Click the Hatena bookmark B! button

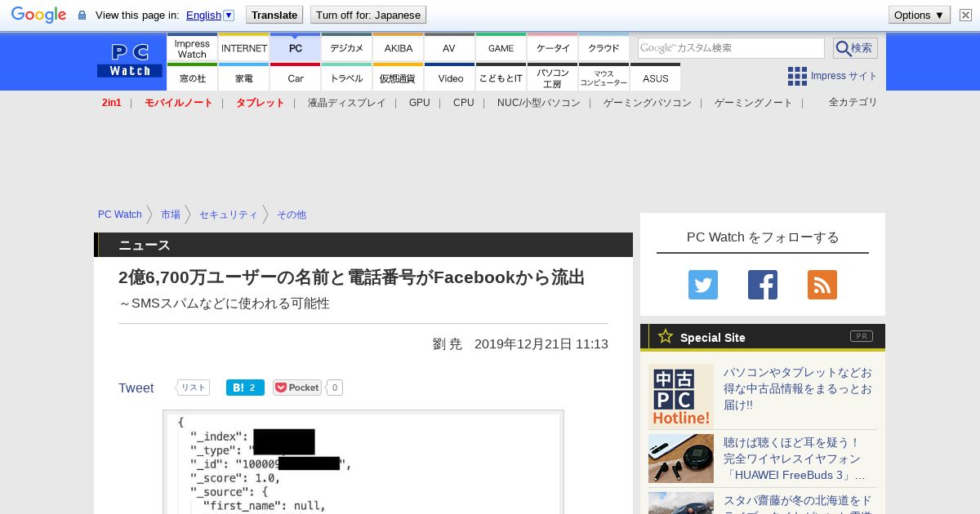[245, 388]
